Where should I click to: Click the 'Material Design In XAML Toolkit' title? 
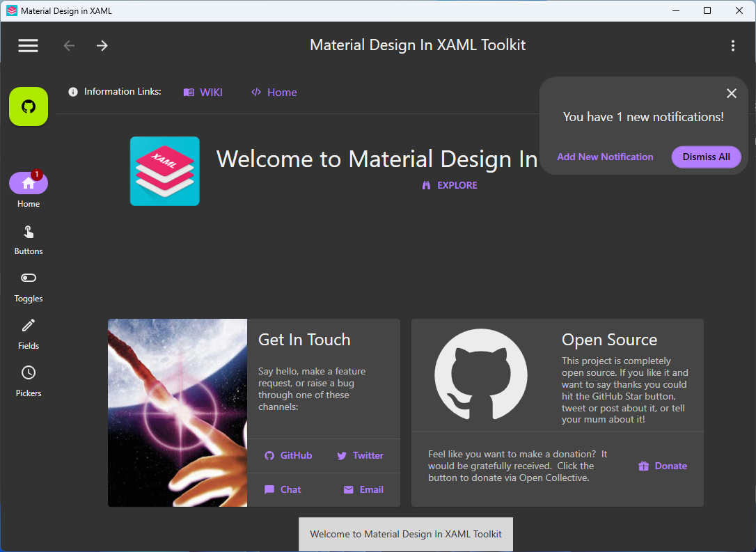418,45
